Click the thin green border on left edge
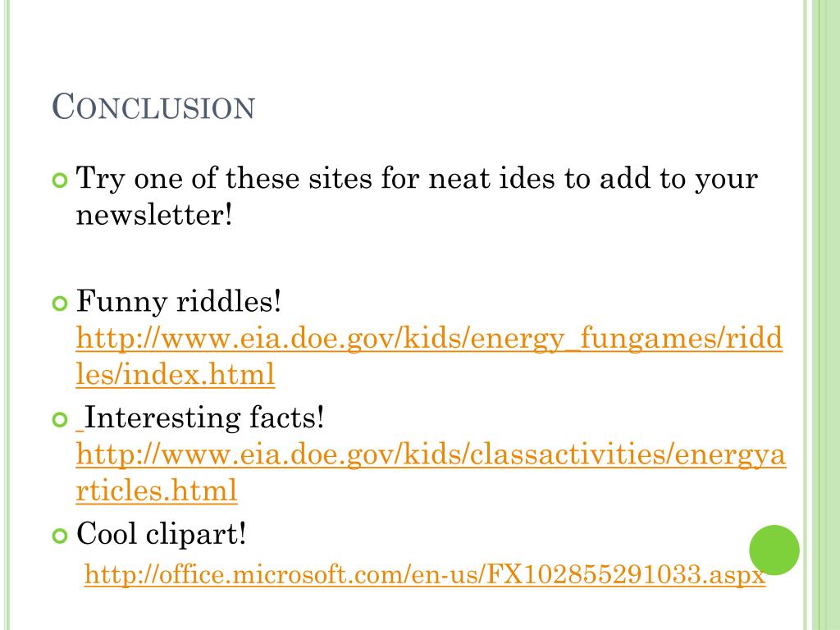This screenshot has height=630, width=840. [7, 315]
